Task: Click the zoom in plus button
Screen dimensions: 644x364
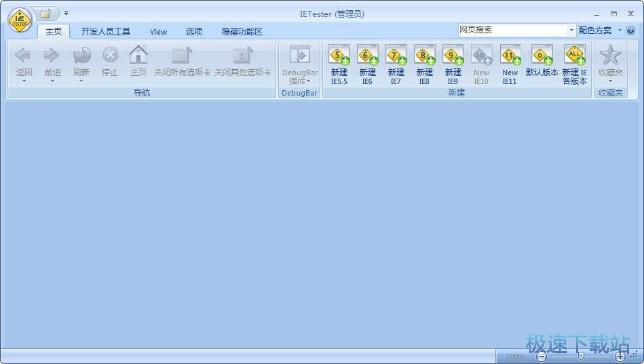Action: [x=620, y=357]
